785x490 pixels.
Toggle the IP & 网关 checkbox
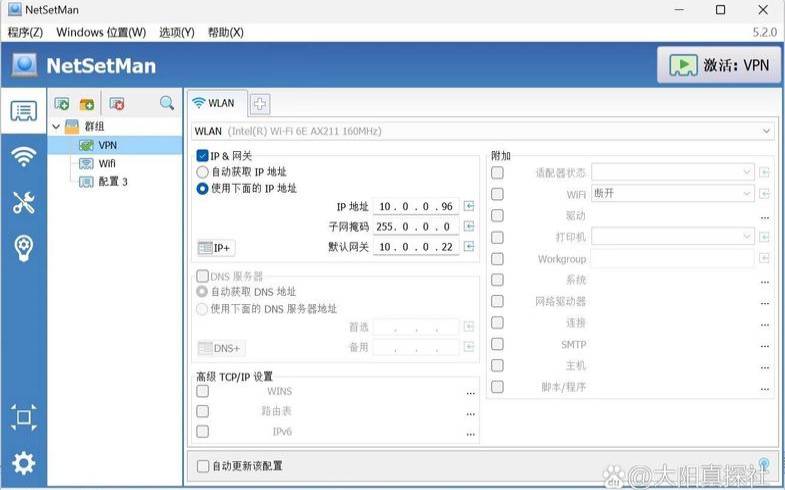point(202,156)
